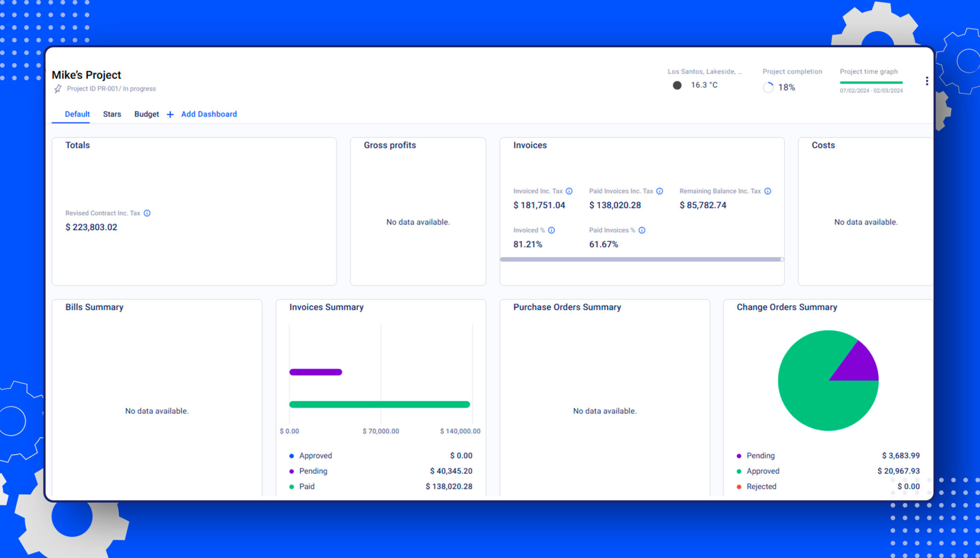The height and width of the screenshot is (558, 980).
Task: Click the weather status circle icon
Action: tap(677, 85)
